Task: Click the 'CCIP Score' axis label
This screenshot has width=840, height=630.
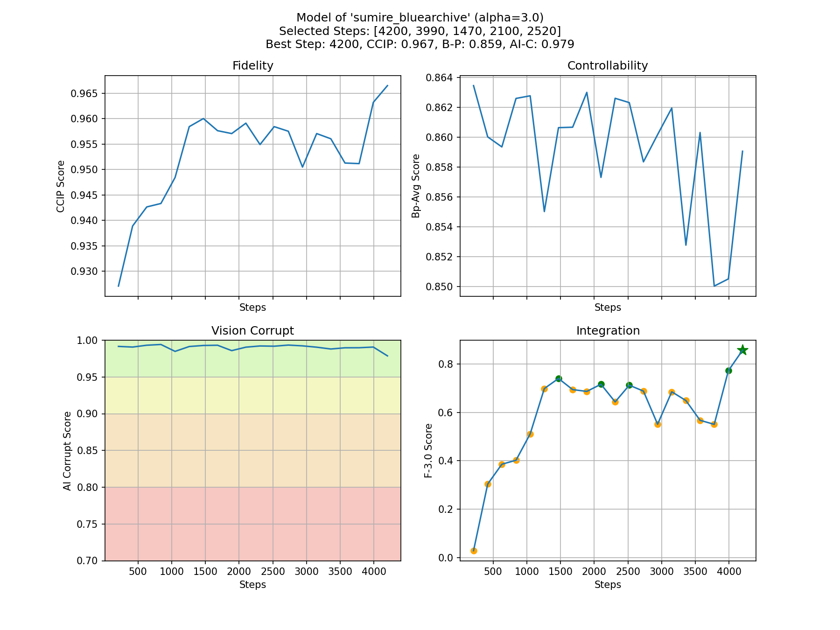Action: pyautogui.click(x=61, y=186)
